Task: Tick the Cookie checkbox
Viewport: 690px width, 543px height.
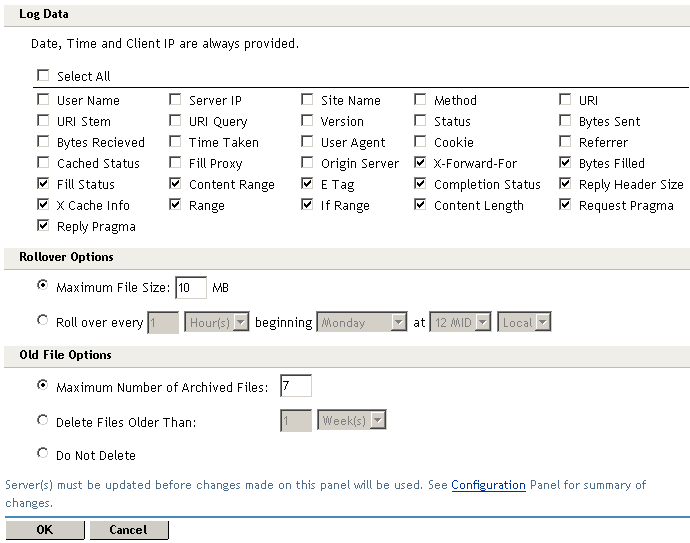Action: (x=420, y=141)
